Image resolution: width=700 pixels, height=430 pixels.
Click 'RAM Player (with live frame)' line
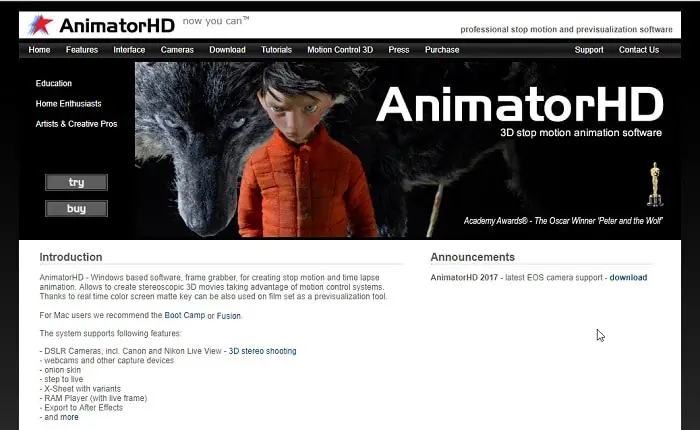point(93,398)
